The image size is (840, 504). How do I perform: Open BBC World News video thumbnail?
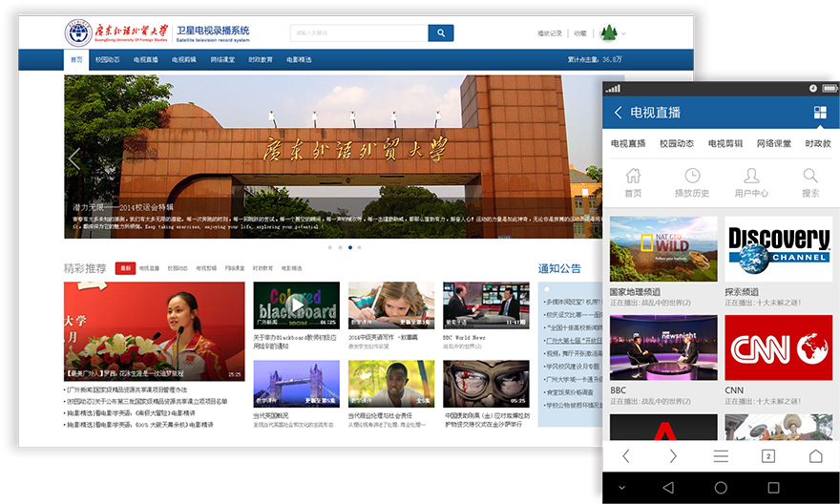click(486, 305)
